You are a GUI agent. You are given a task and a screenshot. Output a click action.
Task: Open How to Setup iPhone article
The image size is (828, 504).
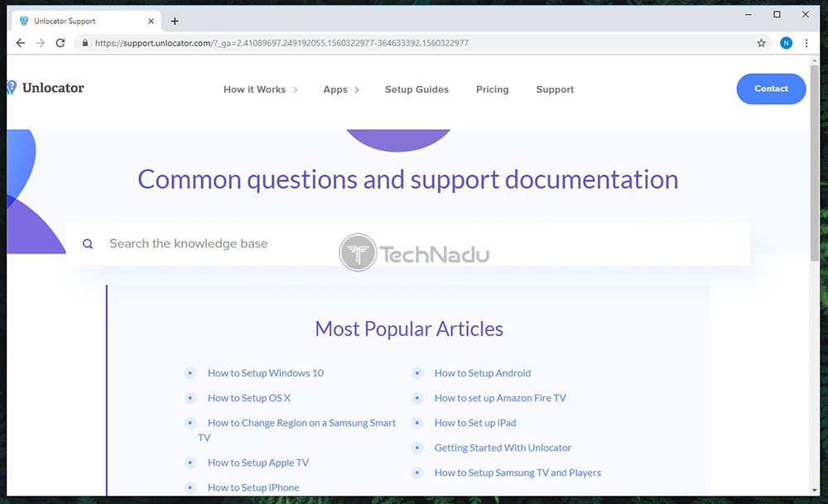pos(253,487)
